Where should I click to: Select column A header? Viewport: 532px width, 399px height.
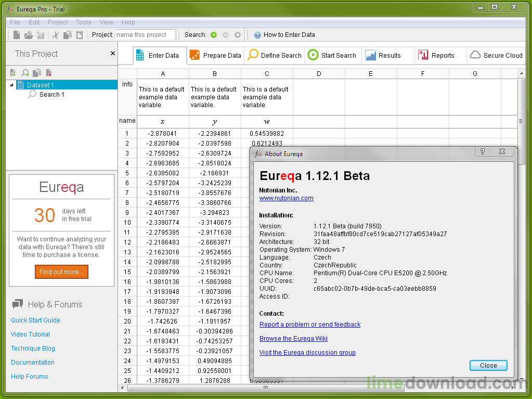[163, 74]
